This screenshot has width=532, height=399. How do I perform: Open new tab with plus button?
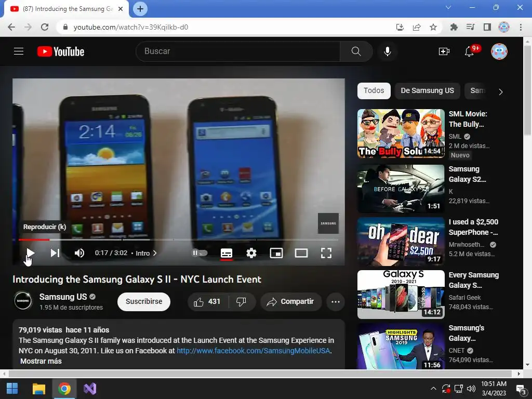coord(140,9)
